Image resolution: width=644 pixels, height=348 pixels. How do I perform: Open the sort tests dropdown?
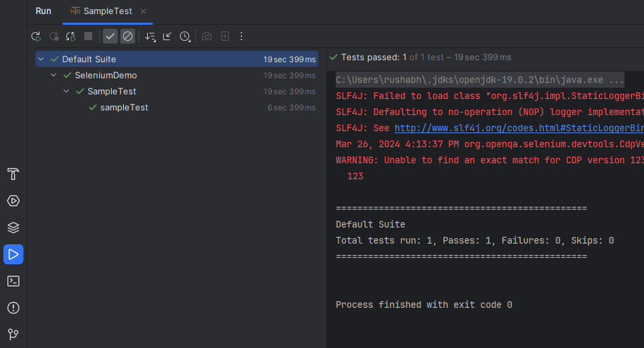pyautogui.click(x=150, y=37)
